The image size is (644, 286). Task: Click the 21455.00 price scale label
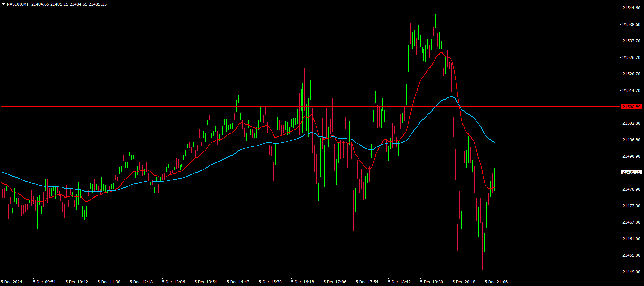(x=631, y=255)
